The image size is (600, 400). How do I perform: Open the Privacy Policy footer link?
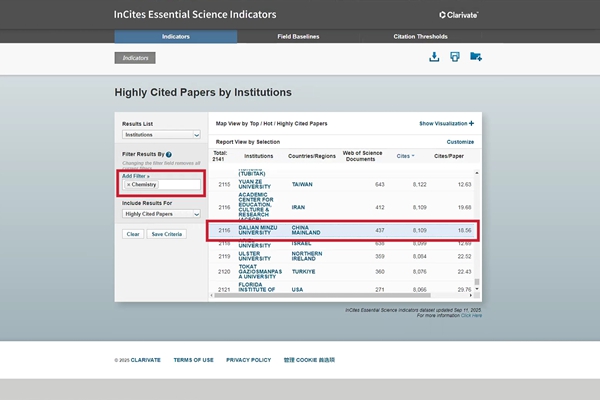[248, 359]
